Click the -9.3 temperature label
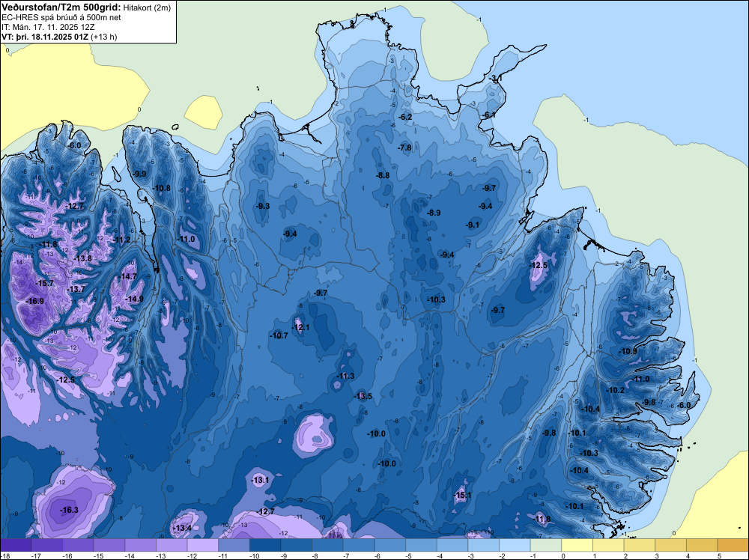The image size is (749, 560). coord(263,206)
